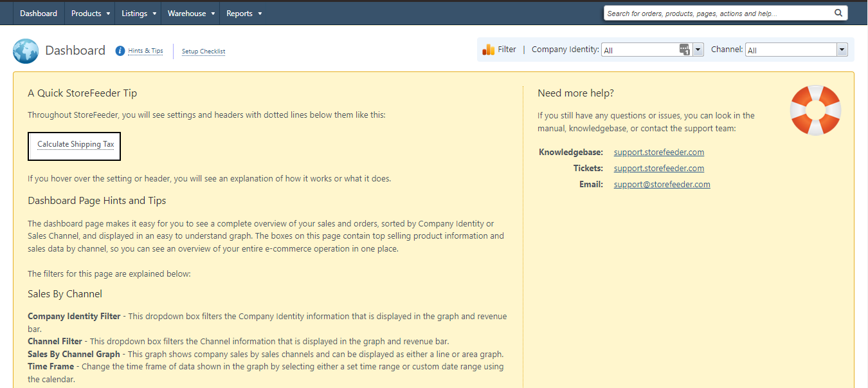This screenshot has height=388, width=868.
Task: Open the Warehouse menu
Action: 191,13
